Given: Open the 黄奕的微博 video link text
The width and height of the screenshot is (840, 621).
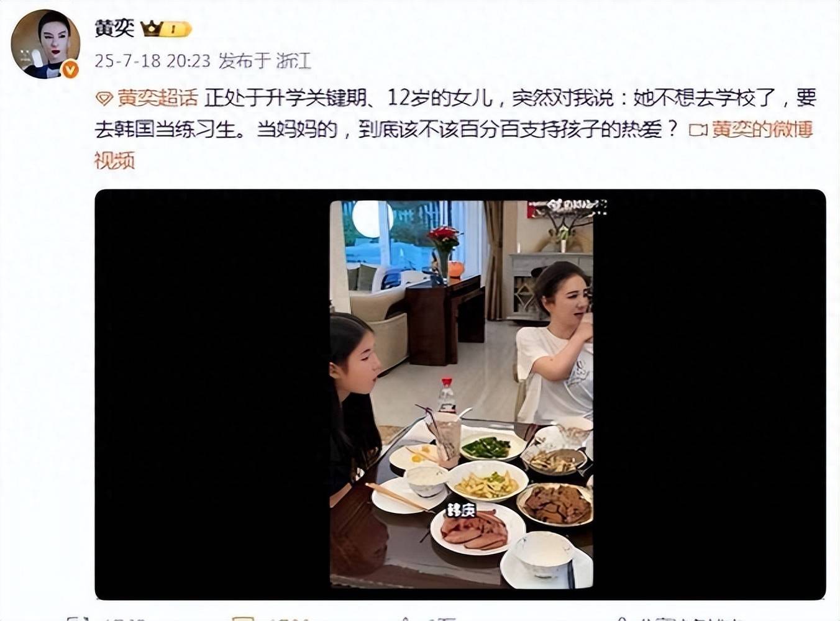Looking at the screenshot, I should click(x=762, y=130).
